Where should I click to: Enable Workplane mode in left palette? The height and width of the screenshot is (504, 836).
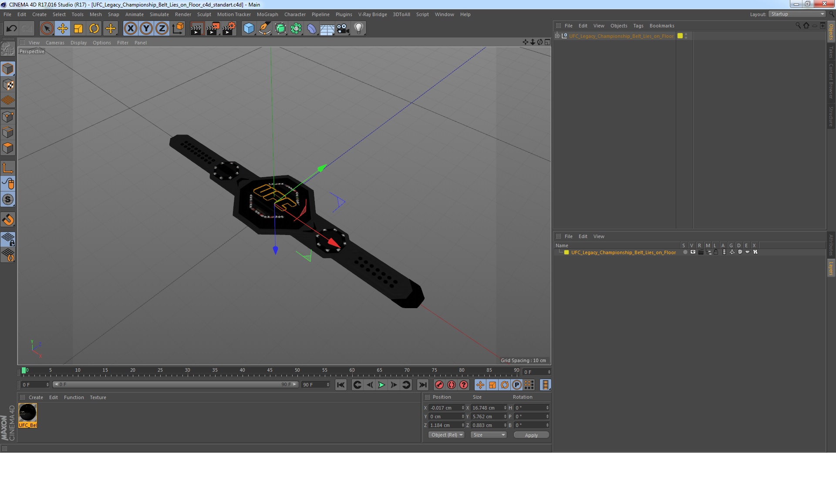pos(8,101)
